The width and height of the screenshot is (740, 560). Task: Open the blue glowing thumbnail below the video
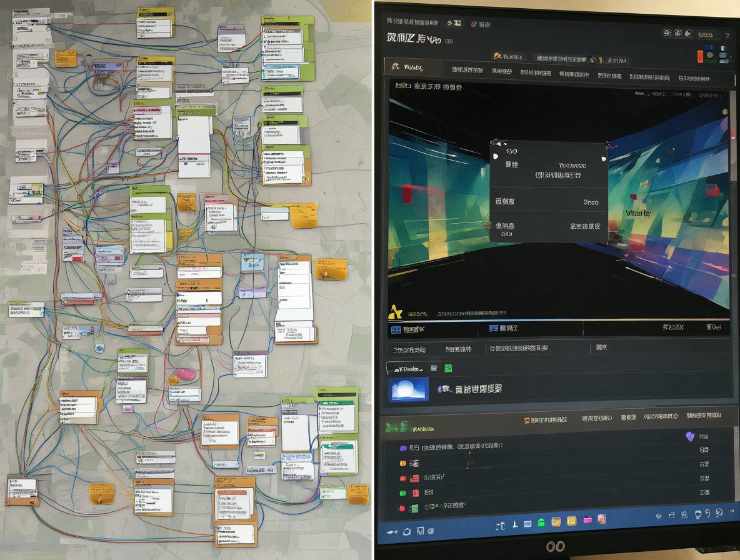click(x=409, y=389)
